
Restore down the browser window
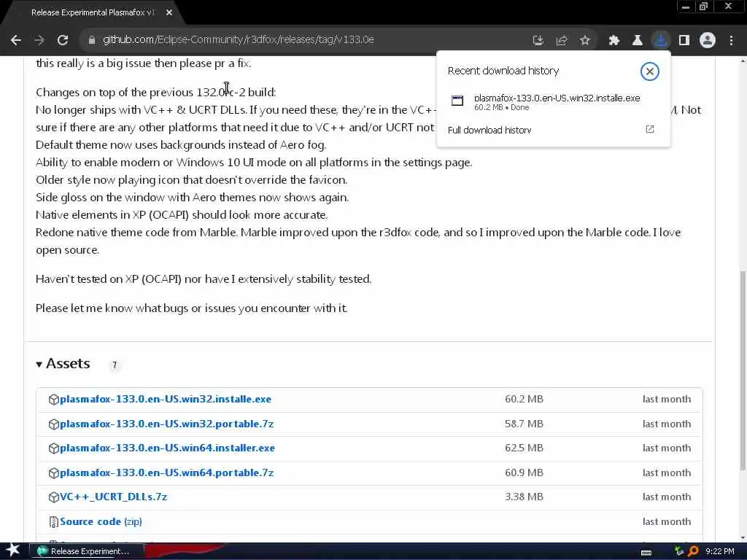click(x=704, y=7)
